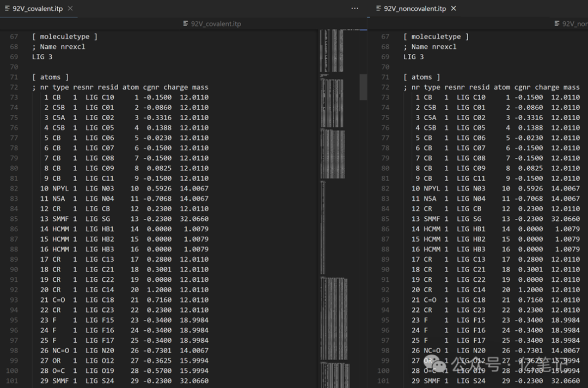This screenshot has height=388, width=588.
Task: Click the column header comment line in right editor
Action: pyautogui.click(x=491, y=87)
